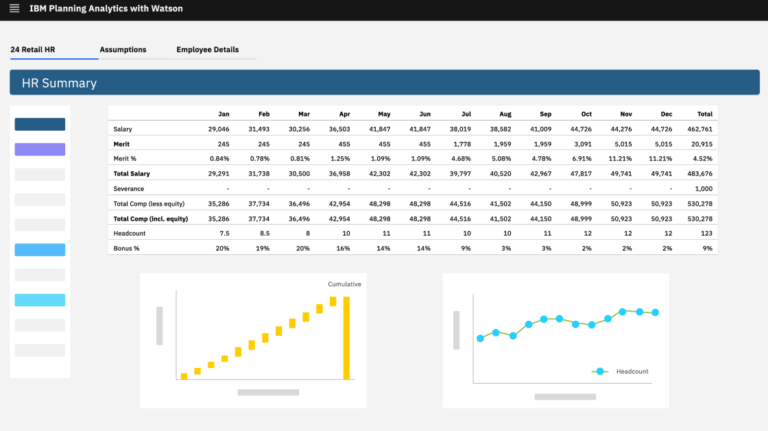Click the Cumulative label above bar chart
This screenshot has width=768, height=431.
pyautogui.click(x=344, y=285)
